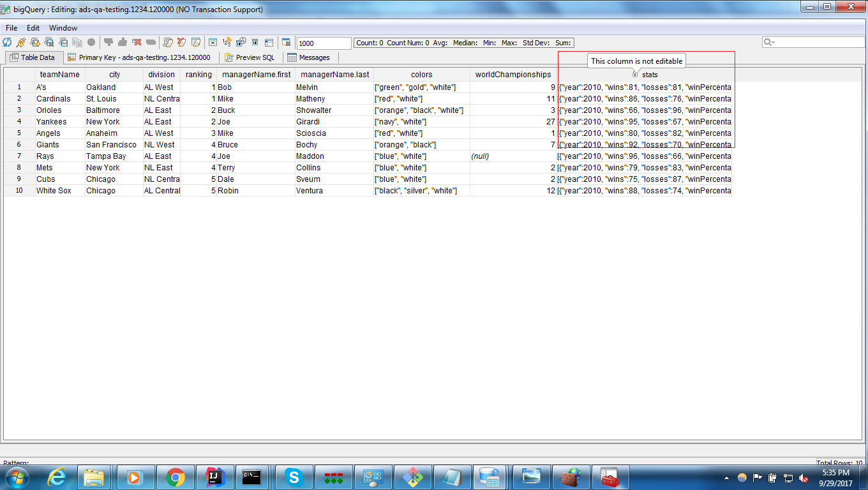Image resolution: width=868 pixels, height=490 pixels.
Task: Select the "Bruce" manager first name cell
Action: coord(256,144)
